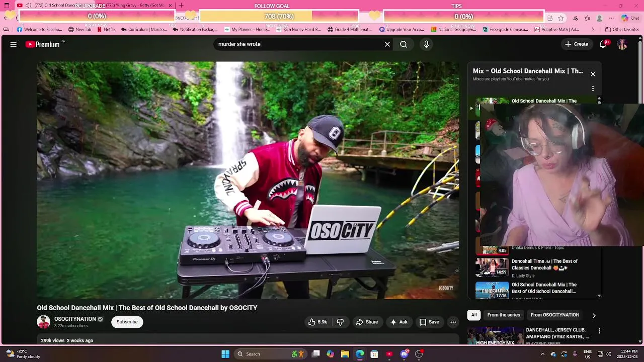Open Task View on the taskbar
The height and width of the screenshot is (362, 644).
point(316,354)
